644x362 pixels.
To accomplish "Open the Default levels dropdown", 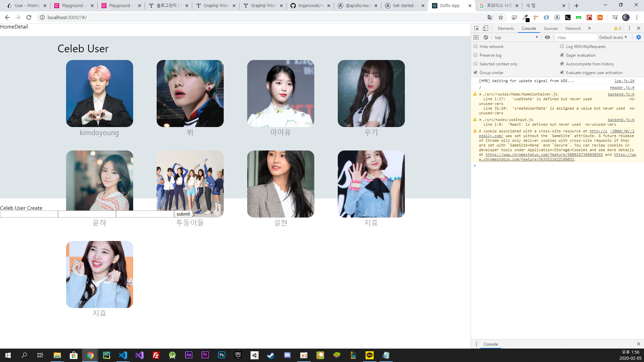I will (x=613, y=38).
